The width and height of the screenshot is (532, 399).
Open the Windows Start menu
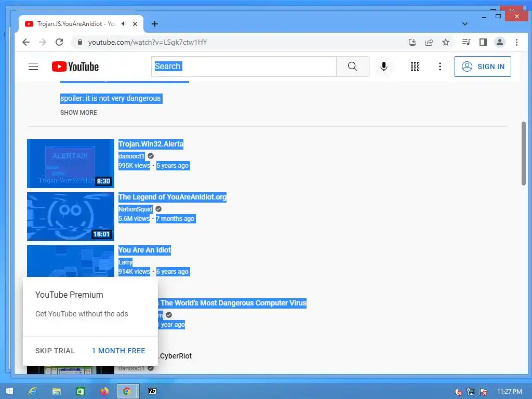9,391
